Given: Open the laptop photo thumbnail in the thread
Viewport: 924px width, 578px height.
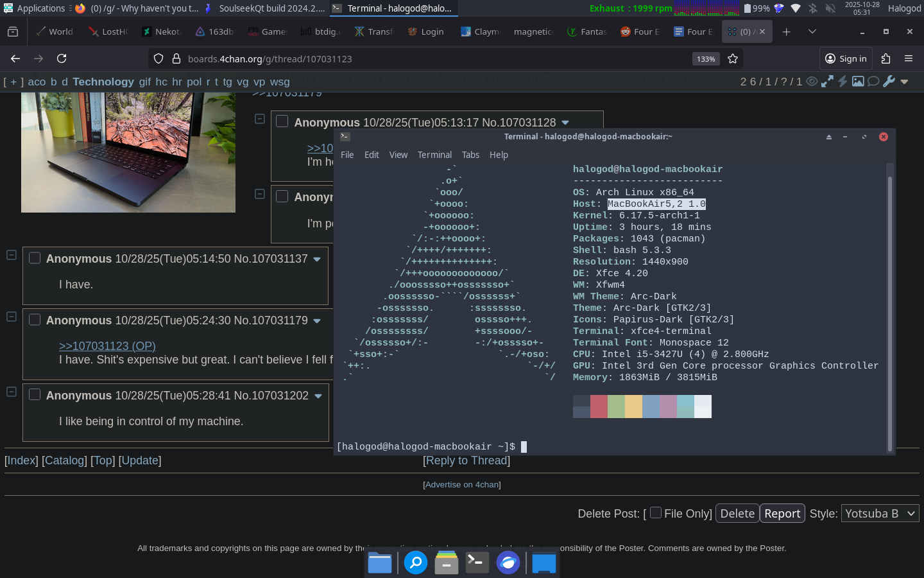Looking at the screenshot, I should (x=128, y=152).
